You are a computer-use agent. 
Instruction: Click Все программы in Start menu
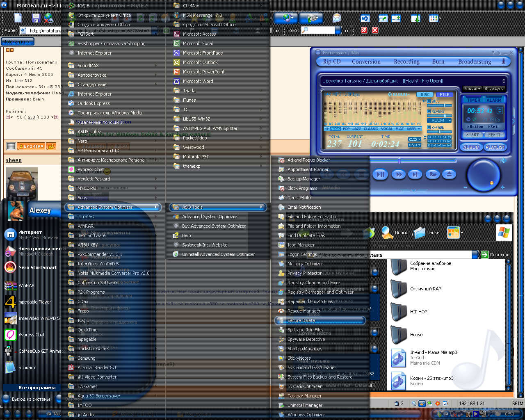click(37, 388)
